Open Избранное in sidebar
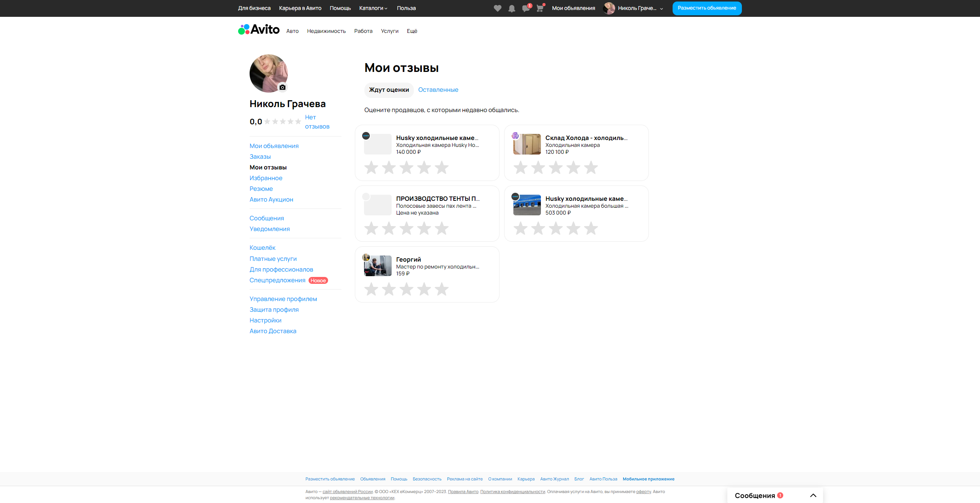Image resolution: width=980 pixels, height=503 pixels. pyautogui.click(x=266, y=178)
